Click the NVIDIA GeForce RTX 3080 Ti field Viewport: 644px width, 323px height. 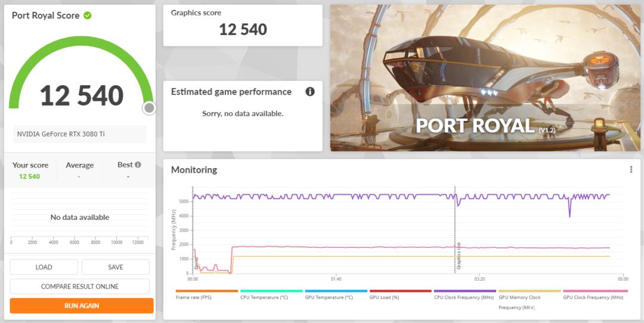(80, 134)
